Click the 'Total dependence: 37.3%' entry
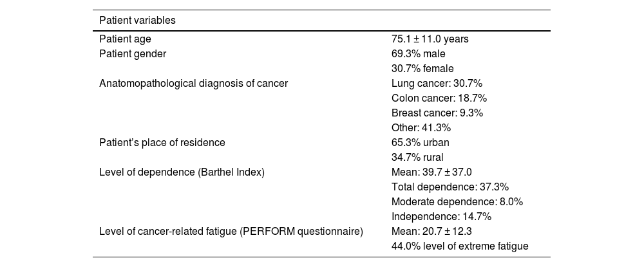644x267 pixels. [450, 187]
